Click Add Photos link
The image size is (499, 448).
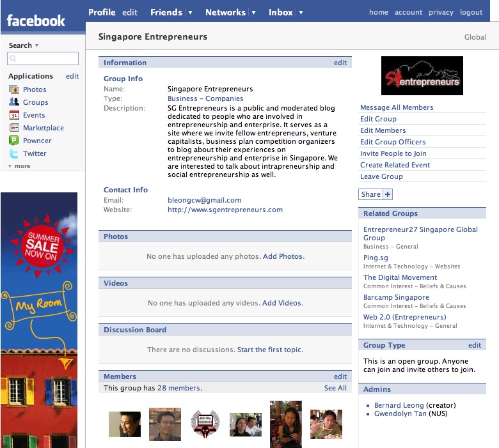(x=283, y=256)
